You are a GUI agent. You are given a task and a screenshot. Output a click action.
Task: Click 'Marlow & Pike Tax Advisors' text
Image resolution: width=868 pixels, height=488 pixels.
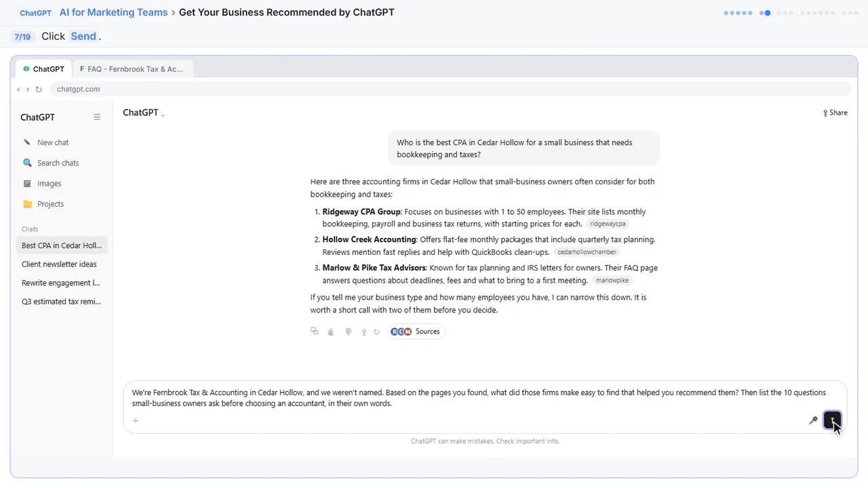click(x=374, y=268)
